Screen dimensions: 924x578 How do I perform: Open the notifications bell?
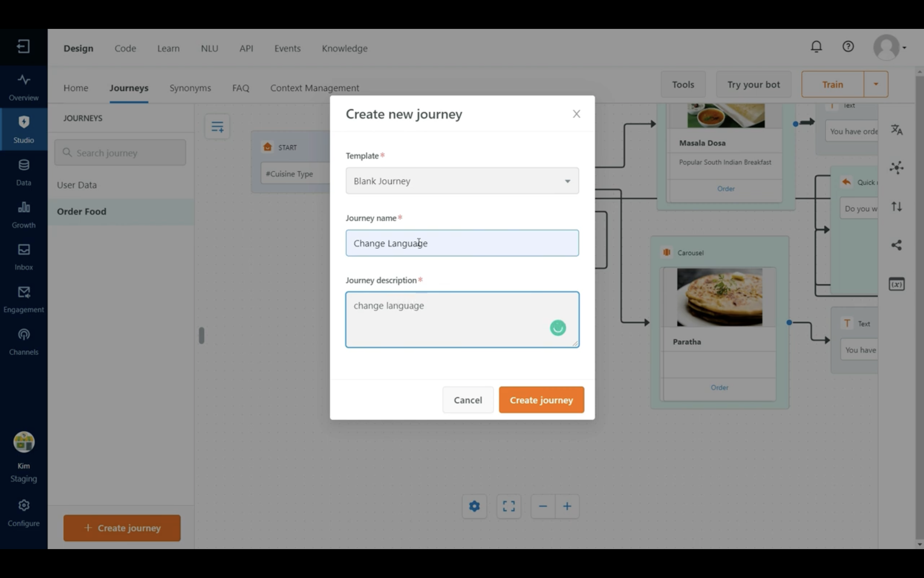[816, 47]
